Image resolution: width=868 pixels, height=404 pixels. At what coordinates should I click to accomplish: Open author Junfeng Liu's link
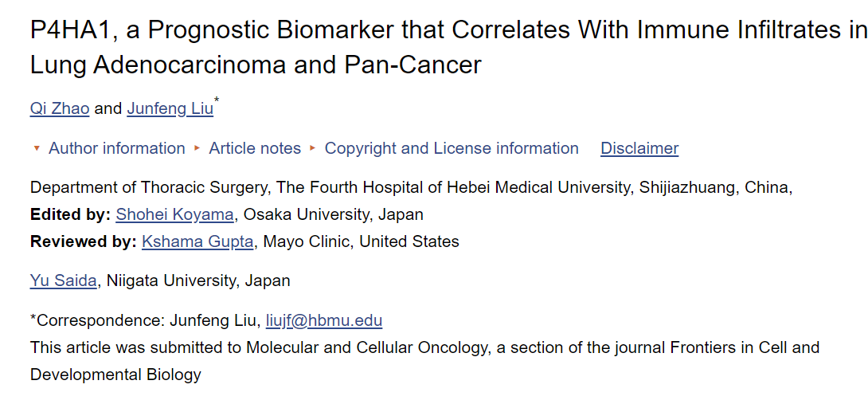tap(170, 109)
